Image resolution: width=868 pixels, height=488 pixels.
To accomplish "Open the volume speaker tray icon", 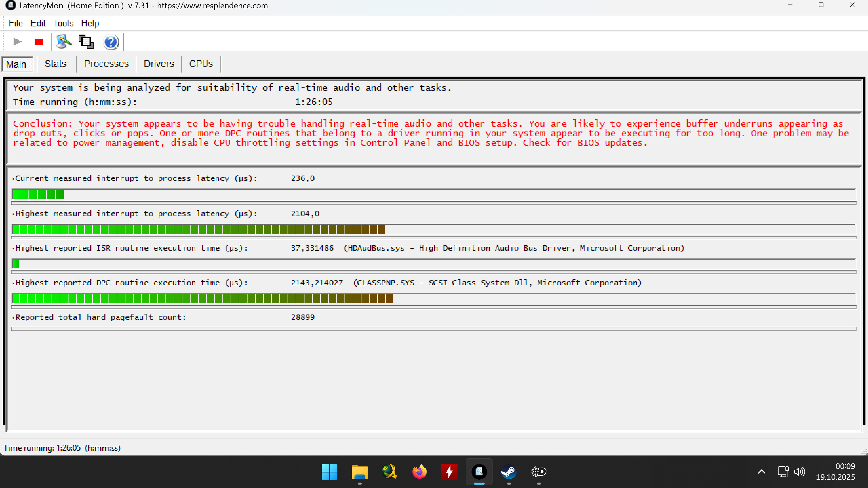I will click(x=799, y=472).
